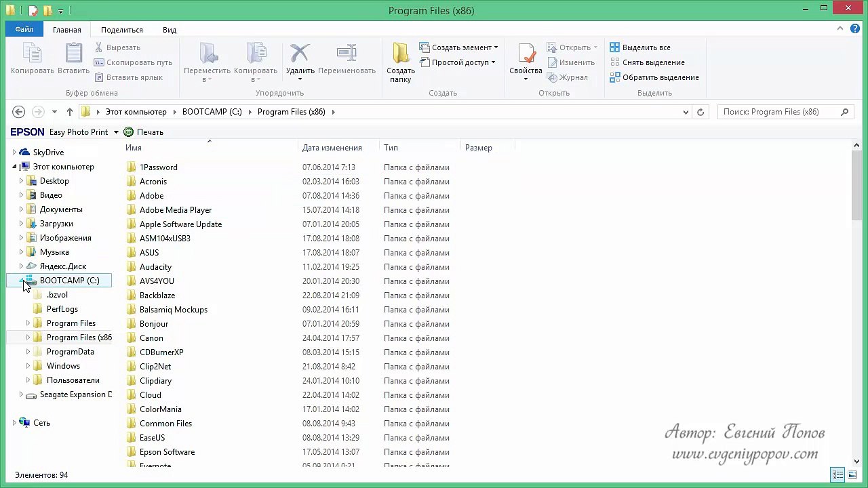868x488 pixels.
Task: Click the Открыть ribbon button
Action: [x=572, y=47]
